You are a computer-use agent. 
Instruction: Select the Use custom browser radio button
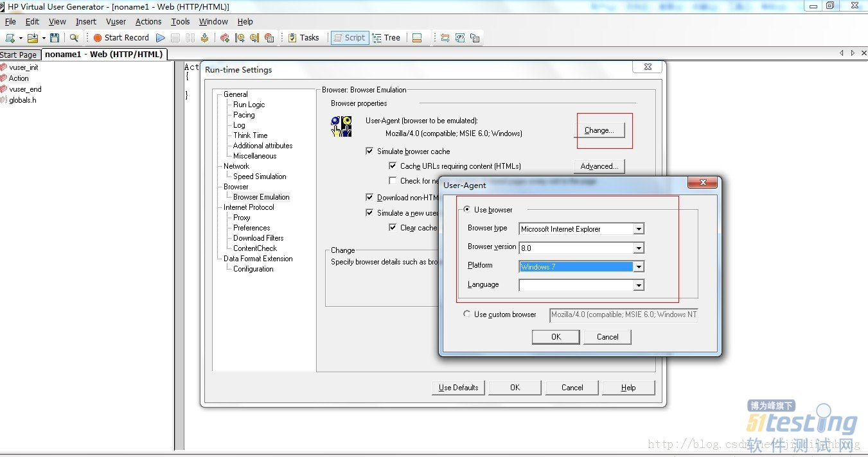point(467,315)
